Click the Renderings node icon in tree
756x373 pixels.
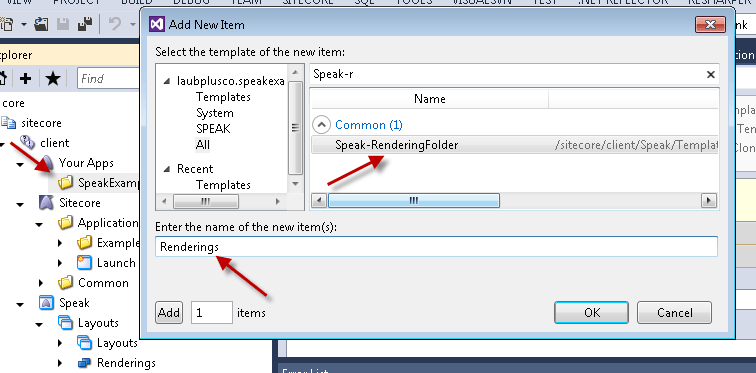(84, 362)
